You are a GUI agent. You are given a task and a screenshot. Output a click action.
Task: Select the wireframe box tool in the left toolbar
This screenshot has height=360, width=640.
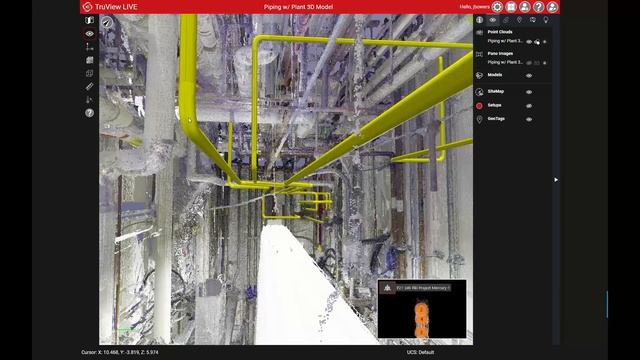pyautogui.click(x=89, y=73)
